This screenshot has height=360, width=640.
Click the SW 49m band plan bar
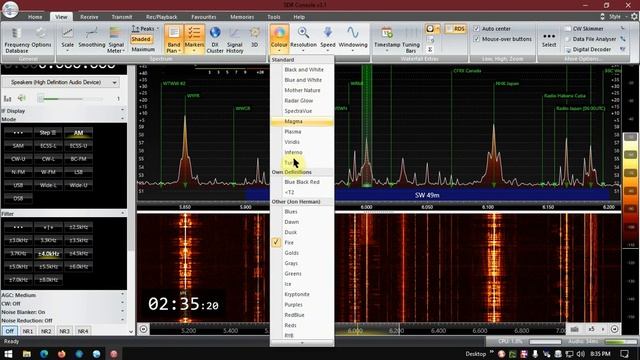(x=427, y=195)
